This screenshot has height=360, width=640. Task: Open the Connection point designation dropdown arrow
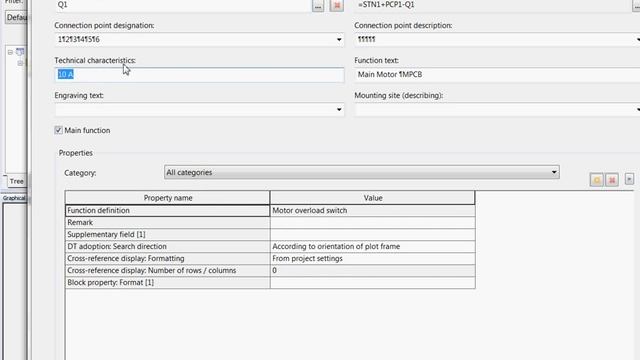[339, 40]
